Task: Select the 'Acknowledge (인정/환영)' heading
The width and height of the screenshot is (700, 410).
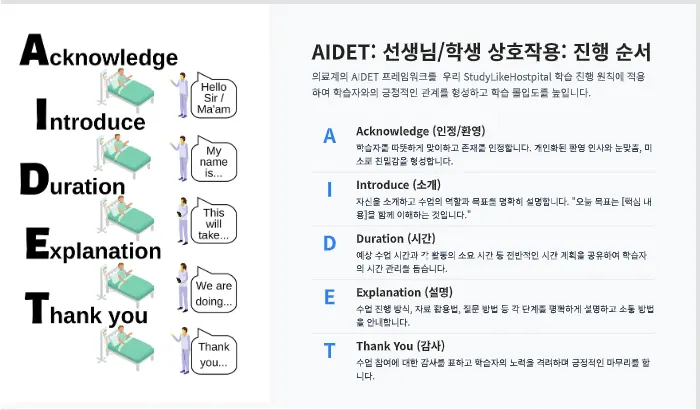Action: pyautogui.click(x=421, y=131)
